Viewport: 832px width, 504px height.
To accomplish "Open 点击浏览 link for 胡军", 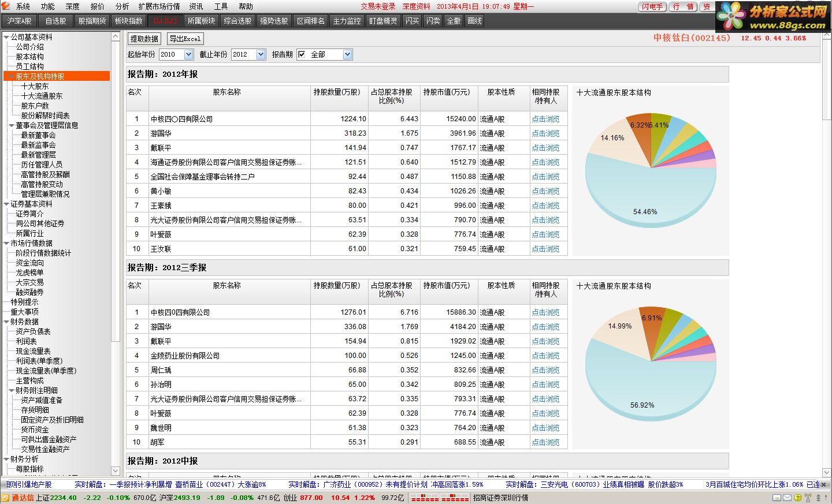I will point(545,442).
